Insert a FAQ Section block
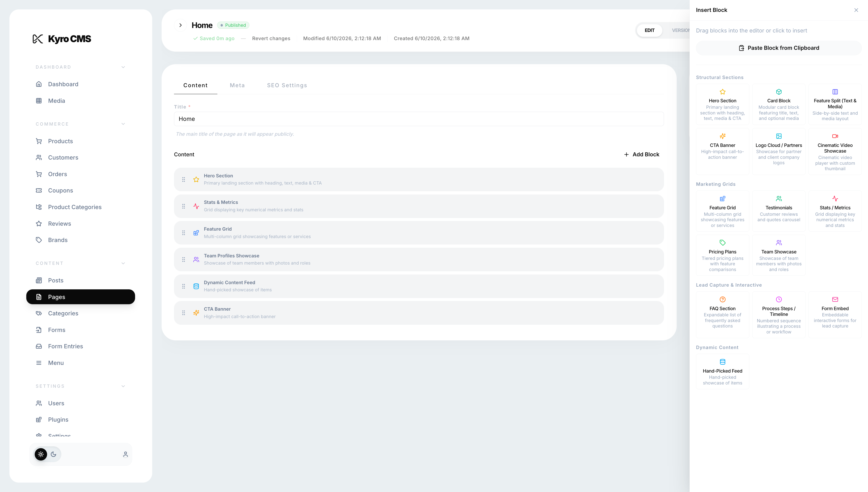868x492 pixels. coord(722,315)
